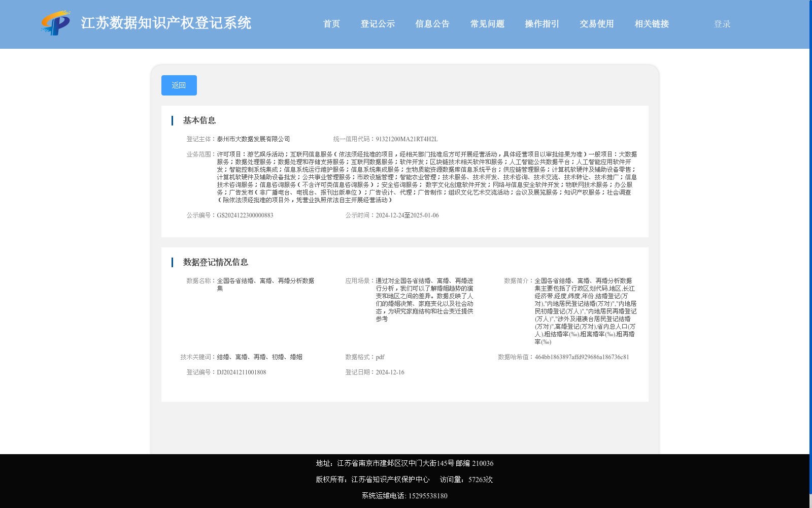This screenshot has width=812, height=508.
Task: Open the 登记公示 menu item
Action: tap(378, 23)
